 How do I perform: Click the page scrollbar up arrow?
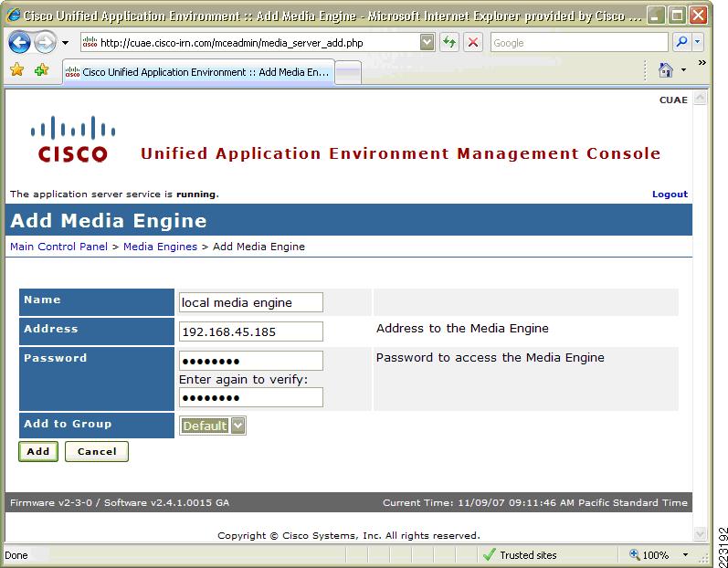click(701, 98)
